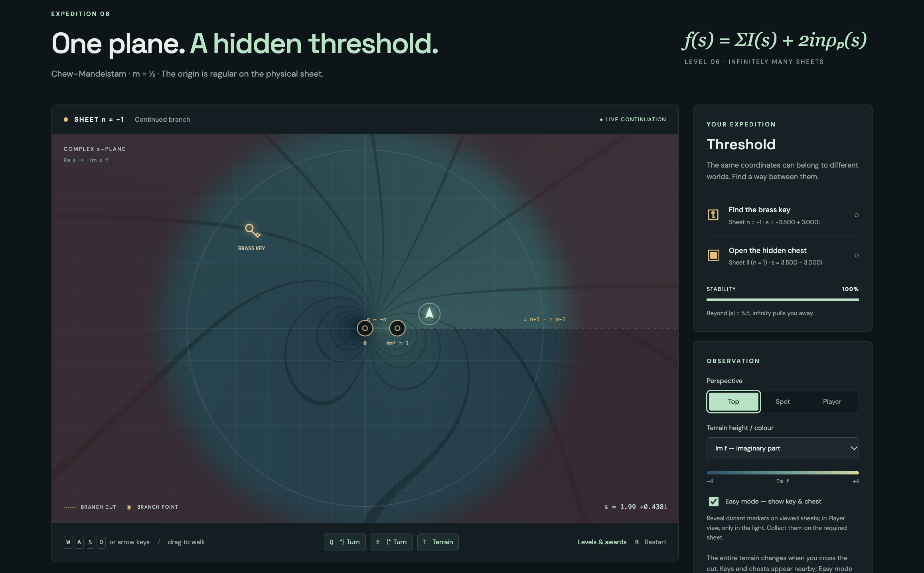The width and height of the screenshot is (924, 573).
Task: Select the Top perspective
Action: point(734,402)
